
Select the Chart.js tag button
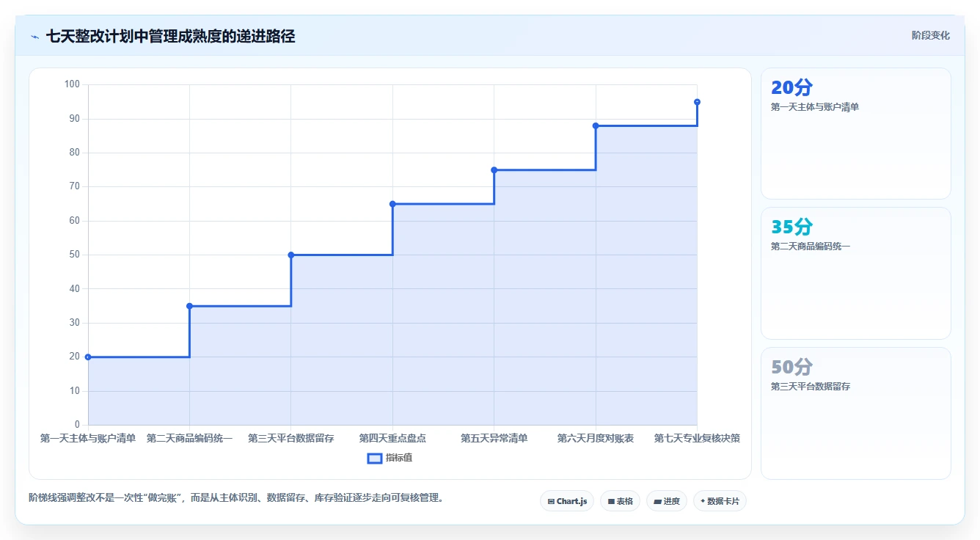pos(567,501)
